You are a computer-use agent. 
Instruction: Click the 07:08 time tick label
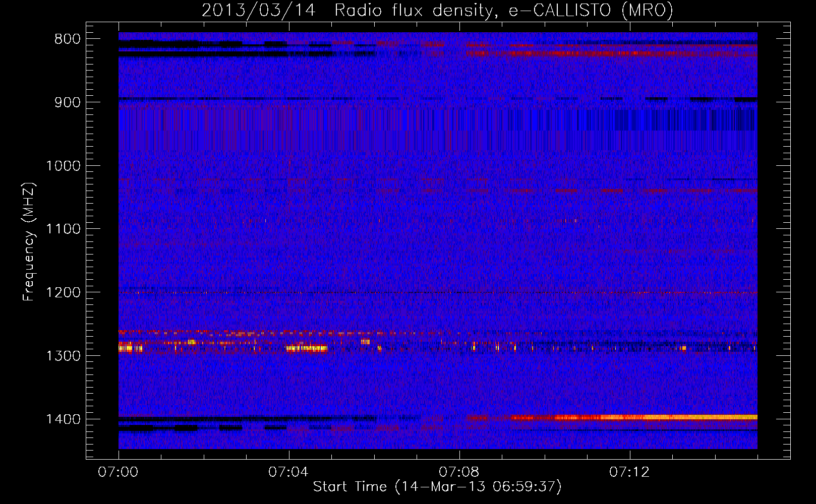pos(458,472)
